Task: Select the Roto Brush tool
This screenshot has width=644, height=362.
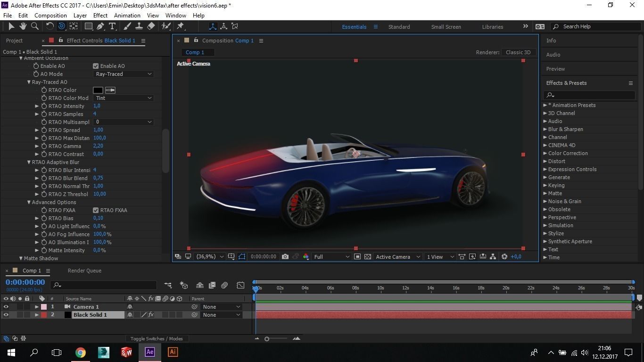Action: pos(166,26)
